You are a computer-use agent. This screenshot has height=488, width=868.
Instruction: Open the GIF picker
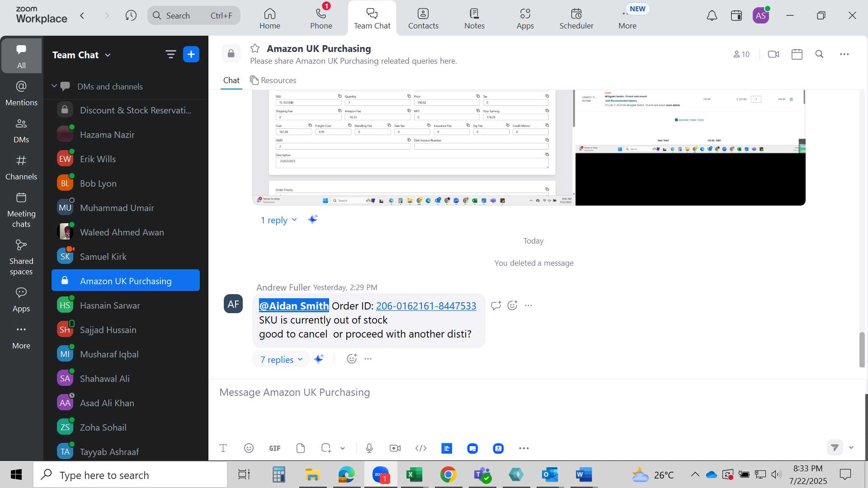(275, 448)
